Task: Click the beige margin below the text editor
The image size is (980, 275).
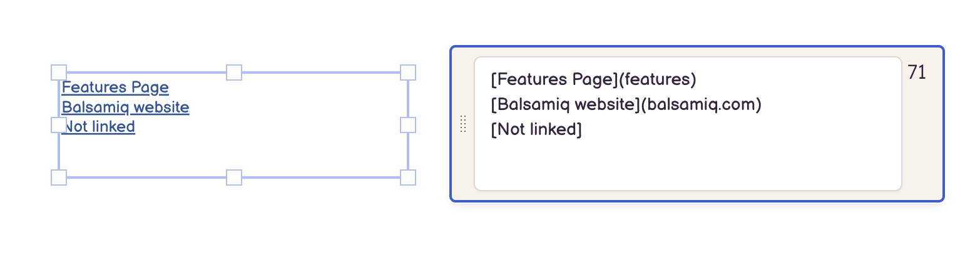Action: (688, 196)
